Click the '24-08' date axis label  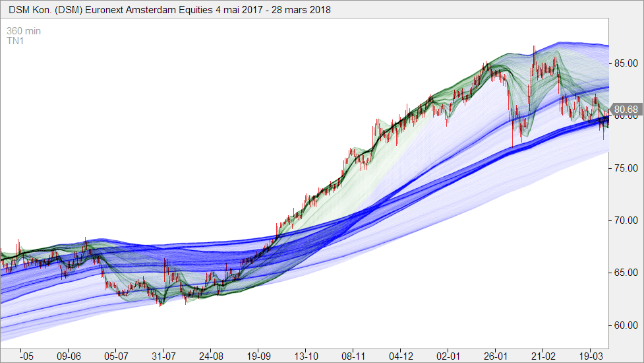(211, 356)
